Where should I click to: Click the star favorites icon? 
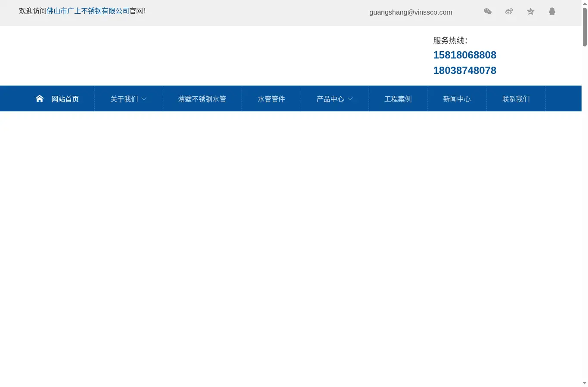[x=531, y=12]
